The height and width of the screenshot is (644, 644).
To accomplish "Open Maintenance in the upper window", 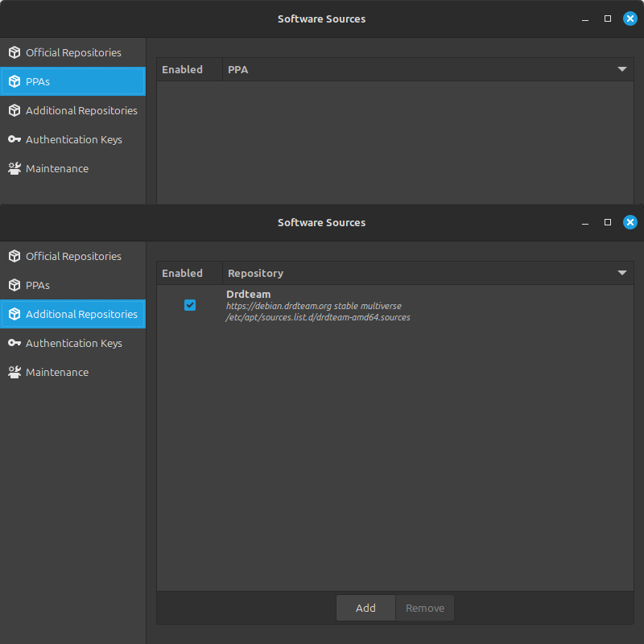I will (72, 168).
